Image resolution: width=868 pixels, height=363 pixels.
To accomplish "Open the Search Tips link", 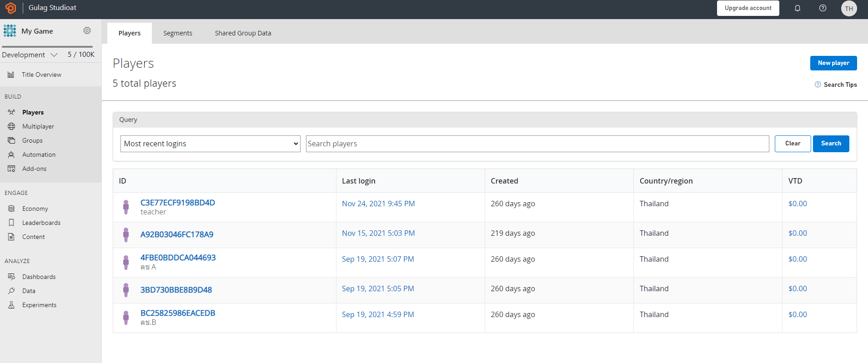I will [840, 85].
